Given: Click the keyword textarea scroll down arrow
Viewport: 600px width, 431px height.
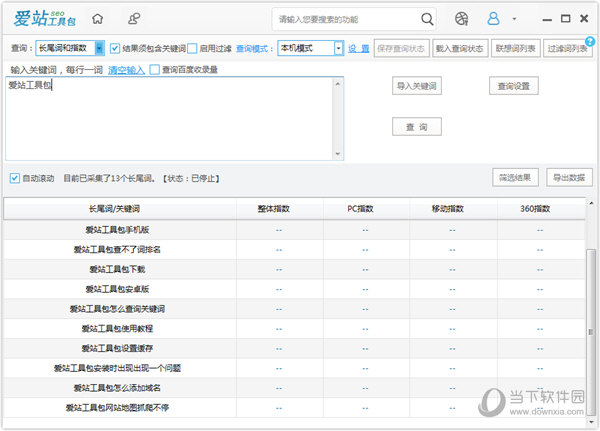Looking at the screenshot, I should point(338,154).
